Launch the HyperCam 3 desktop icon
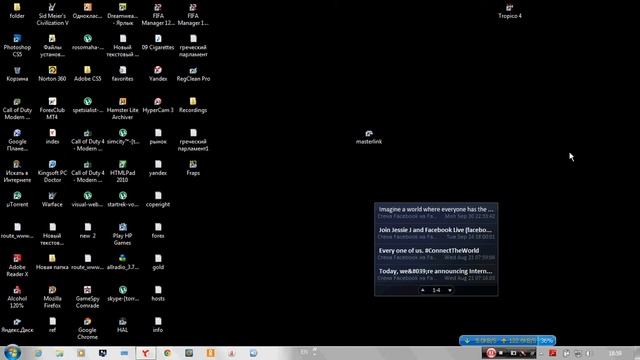This screenshot has height=360, width=640. (158, 105)
